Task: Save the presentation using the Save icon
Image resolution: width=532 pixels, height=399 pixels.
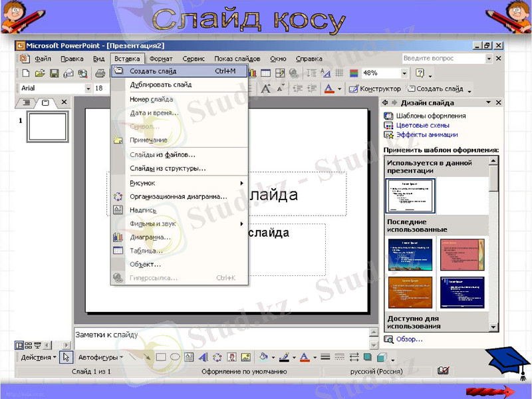Action: (55, 74)
